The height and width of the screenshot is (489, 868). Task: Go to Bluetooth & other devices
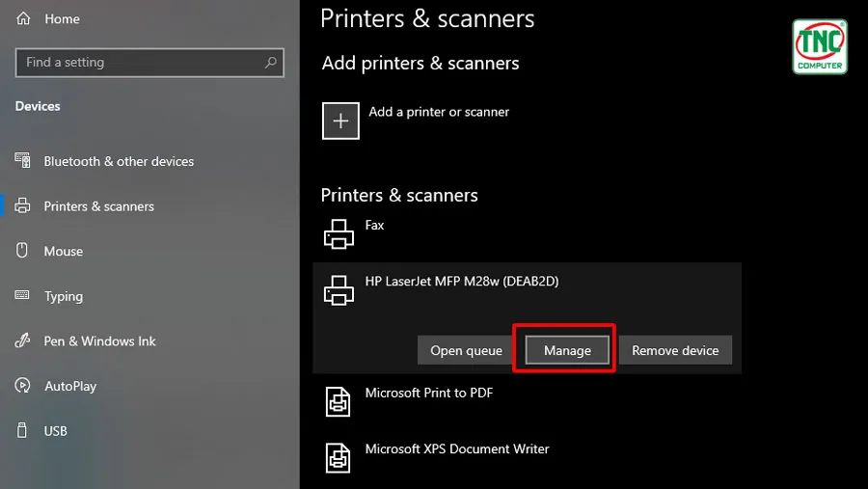(x=119, y=161)
